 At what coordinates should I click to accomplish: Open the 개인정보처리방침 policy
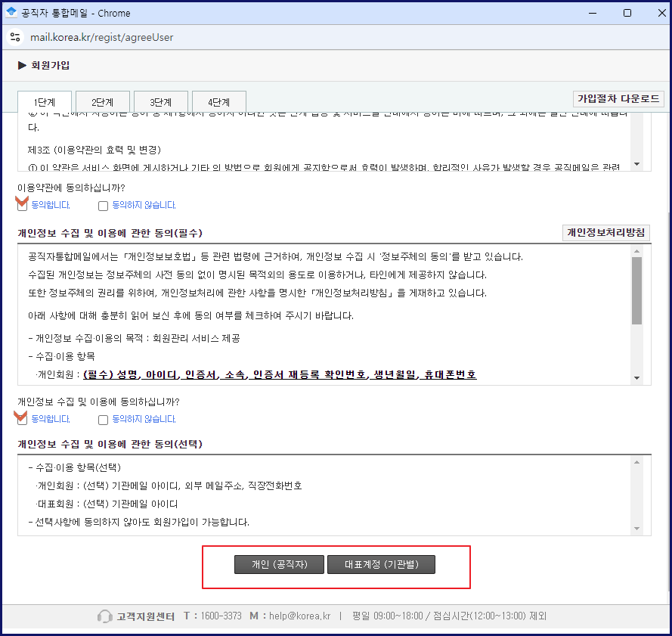click(605, 233)
